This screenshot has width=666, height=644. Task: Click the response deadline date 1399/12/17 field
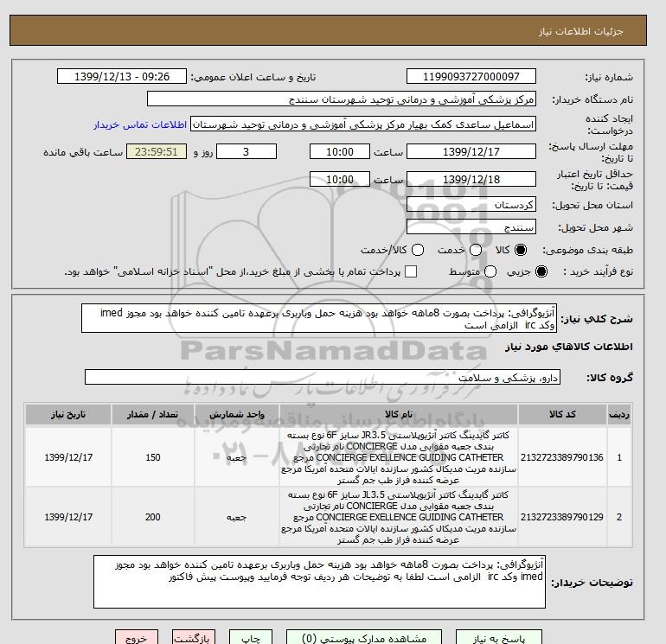(x=471, y=151)
